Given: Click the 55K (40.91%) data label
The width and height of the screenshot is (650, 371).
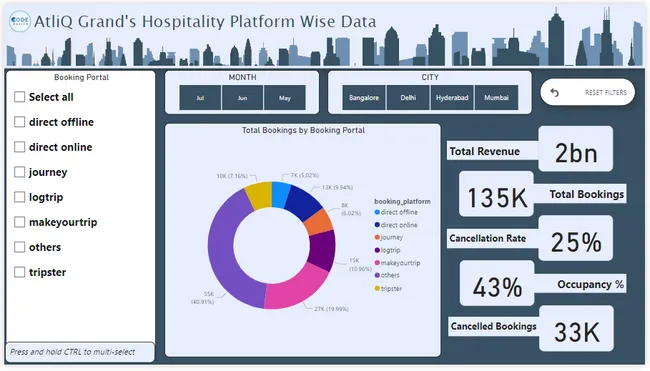Looking at the screenshot, I should pos(202,298).
